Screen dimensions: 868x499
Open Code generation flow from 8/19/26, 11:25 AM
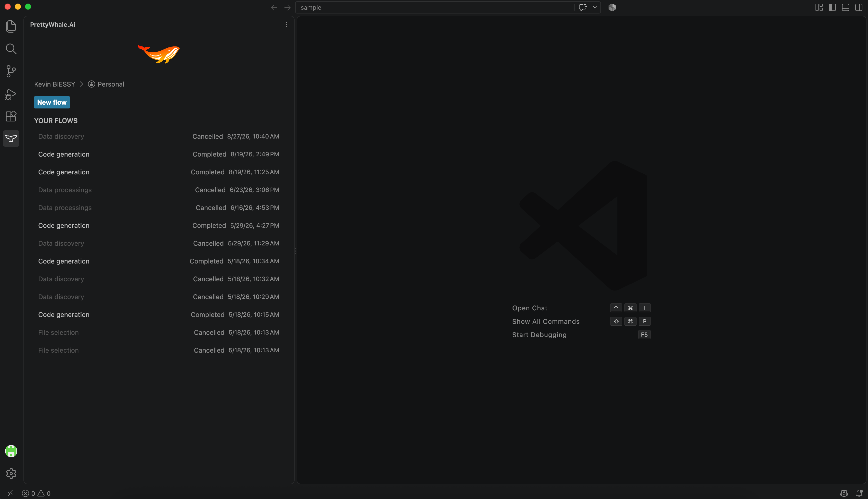[159, 172]
